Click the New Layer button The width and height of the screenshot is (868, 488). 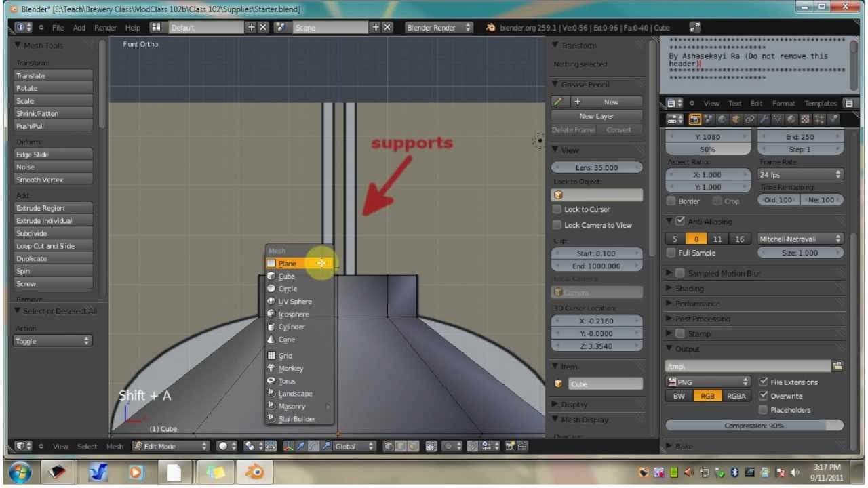[597, 116]
